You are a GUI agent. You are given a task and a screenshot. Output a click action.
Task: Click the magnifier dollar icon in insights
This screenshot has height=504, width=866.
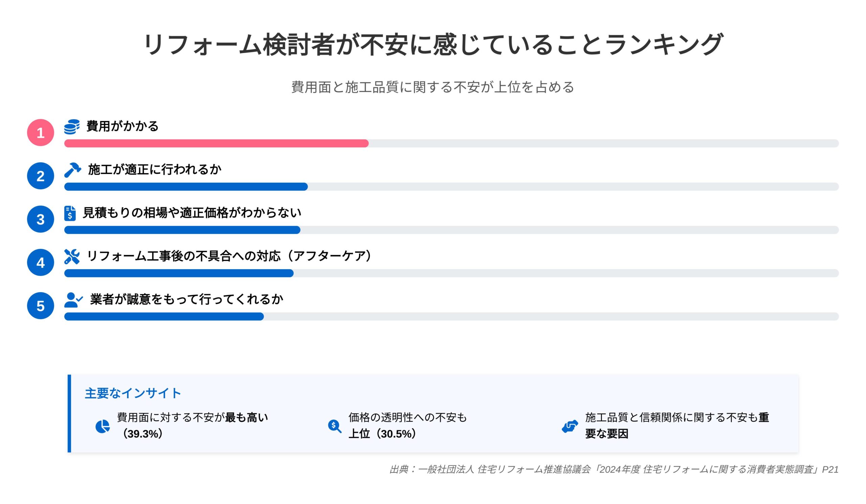pos(335,426)
